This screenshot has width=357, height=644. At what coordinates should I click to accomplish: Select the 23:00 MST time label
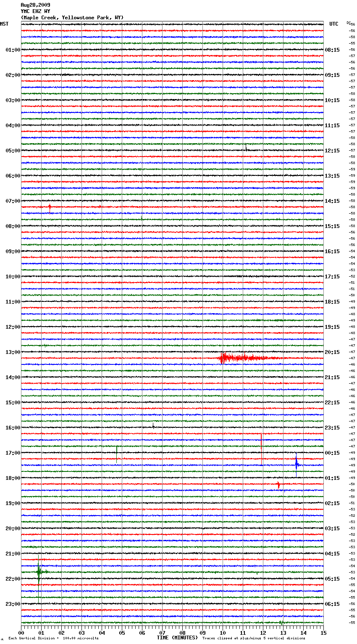tap(13, 604)
